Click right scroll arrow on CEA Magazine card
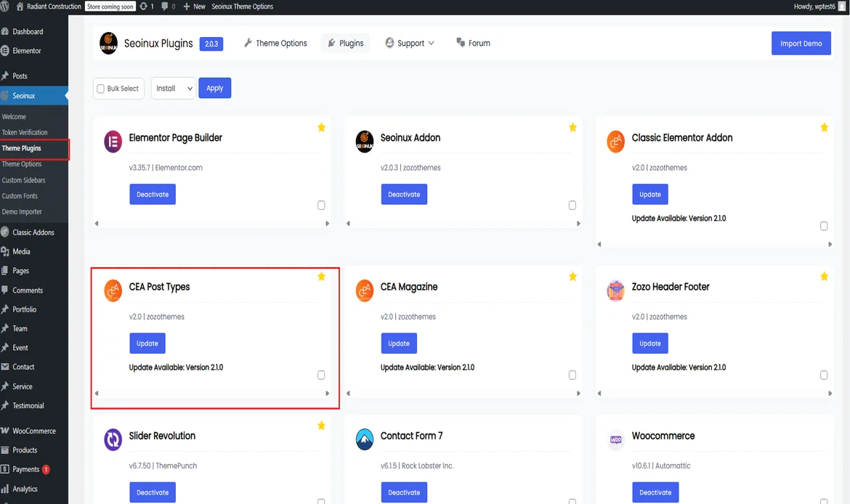Screen dimensions: 850x504 tap(578, 394)
